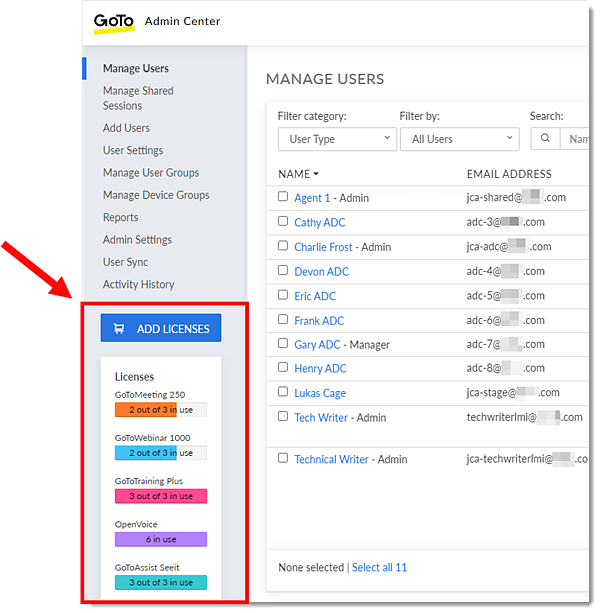The height and width of the screenshot is (613, 600).
Task: Tick the checkbox for Lukas Cage
Action: pos(283,393)
